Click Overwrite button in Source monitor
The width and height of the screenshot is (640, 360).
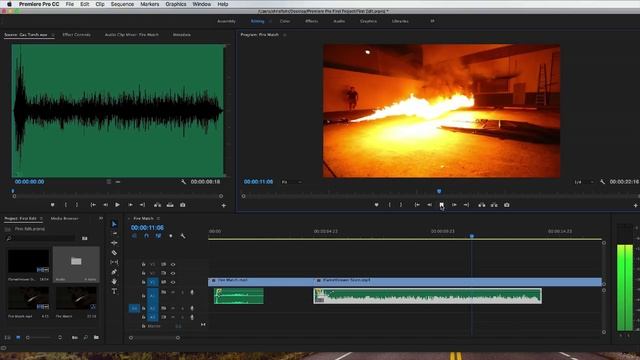point(170,205)
